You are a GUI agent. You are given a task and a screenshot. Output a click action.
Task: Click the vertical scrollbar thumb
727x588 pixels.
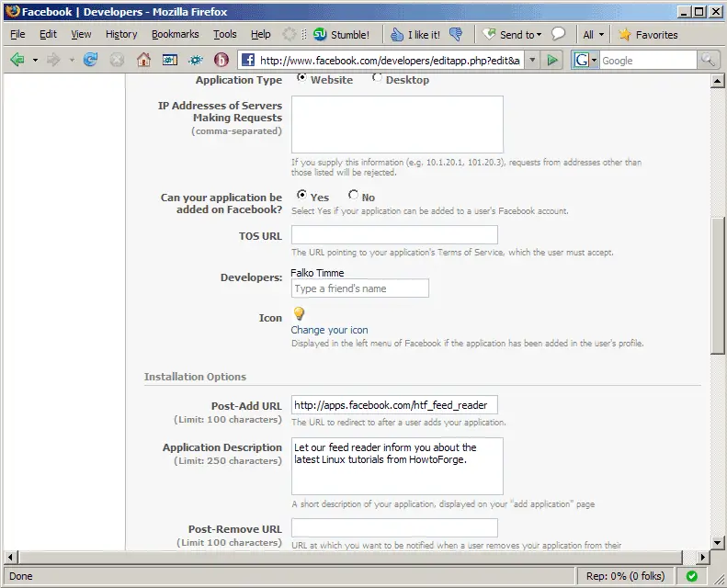pos(717,286)
